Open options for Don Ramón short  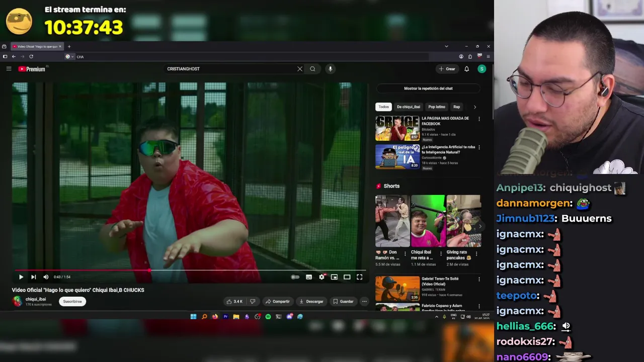coord(405,253)
